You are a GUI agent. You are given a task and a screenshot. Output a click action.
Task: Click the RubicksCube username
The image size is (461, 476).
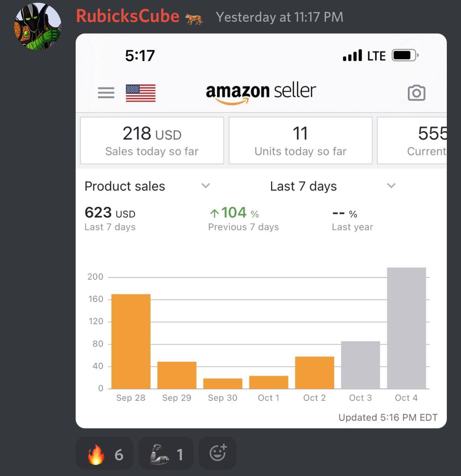[128, 16]
